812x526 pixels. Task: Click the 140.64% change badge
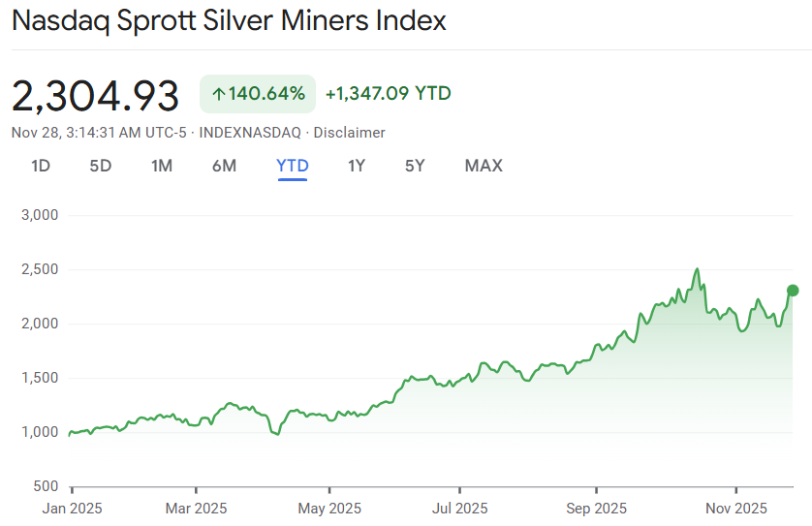click(258, 94)
